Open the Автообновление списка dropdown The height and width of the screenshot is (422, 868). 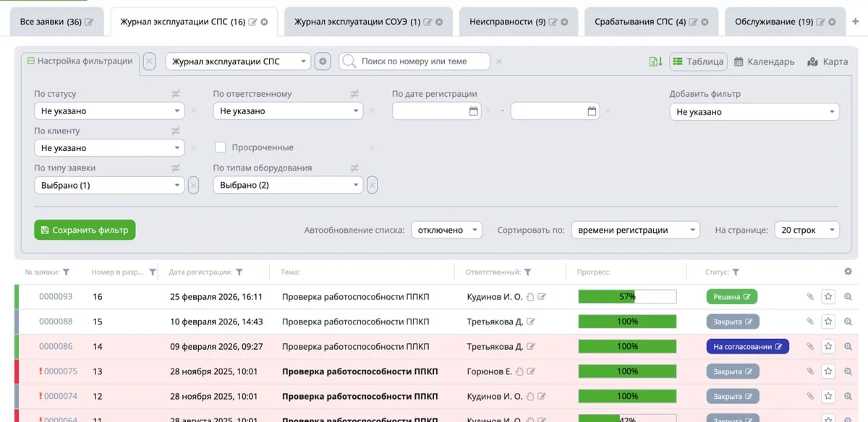(446, 230)
